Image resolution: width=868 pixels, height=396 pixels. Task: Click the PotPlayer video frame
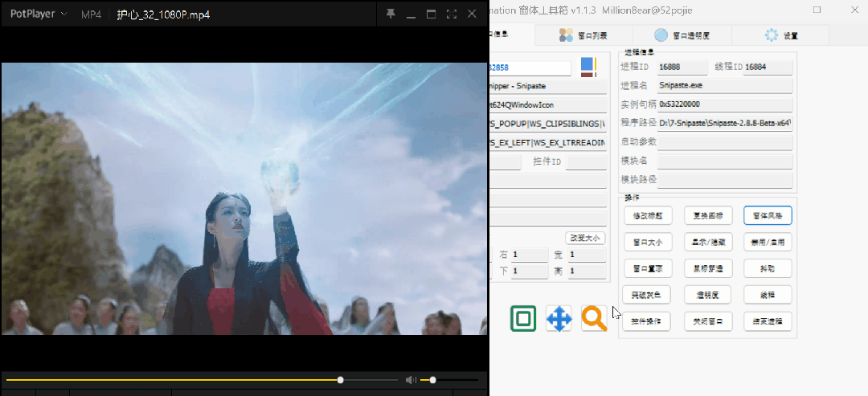[x=244, y=198]
